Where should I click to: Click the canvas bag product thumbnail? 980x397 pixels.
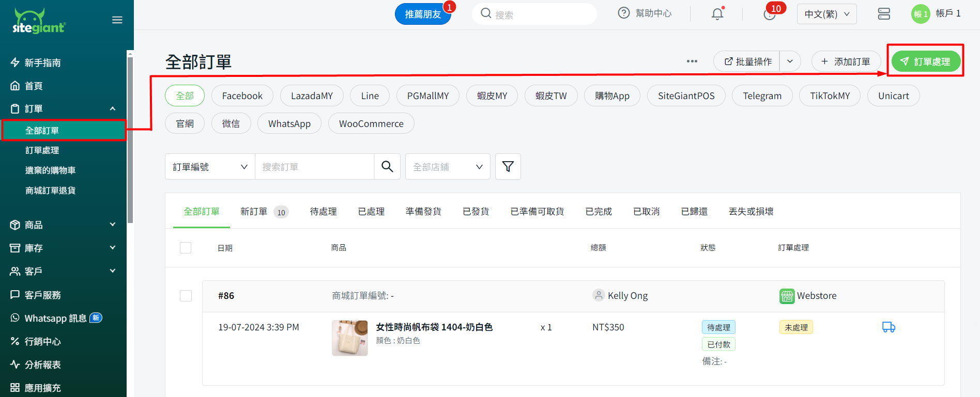[350, 338]
